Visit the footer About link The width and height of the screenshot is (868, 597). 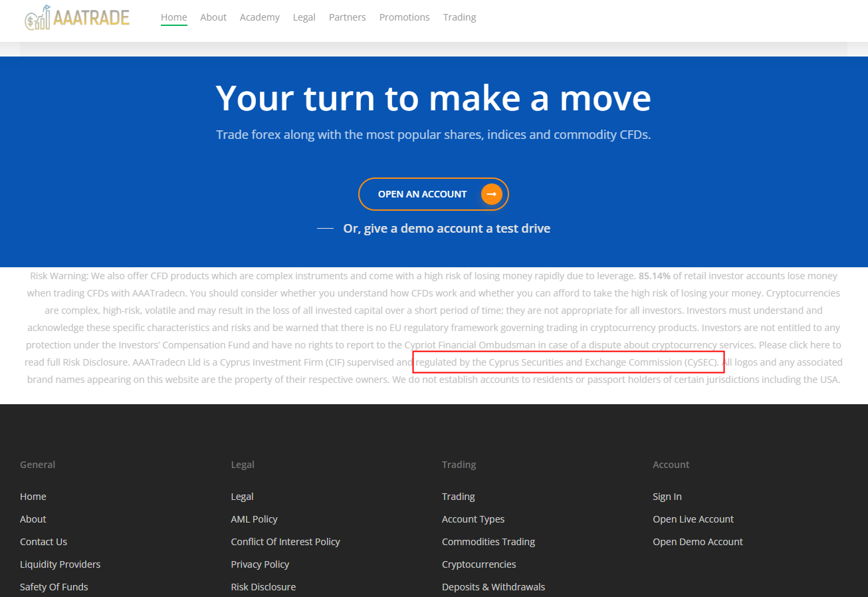click(x=33, y=519)
